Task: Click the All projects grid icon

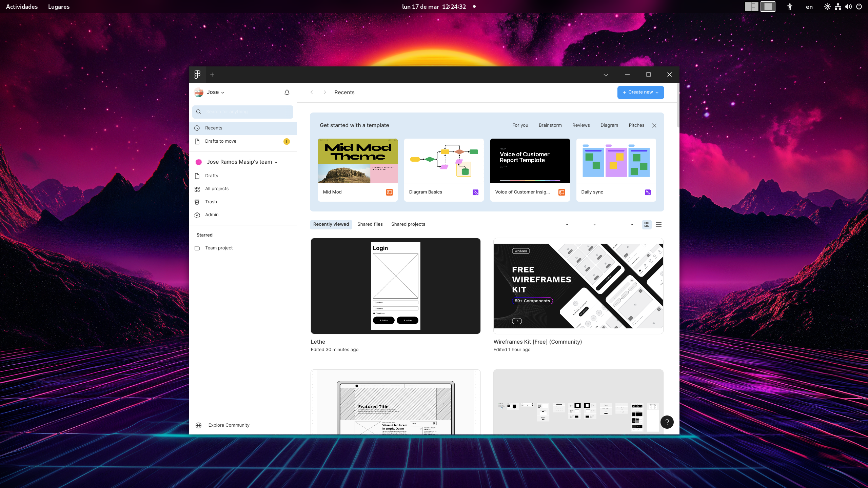Action: (197, 189)
